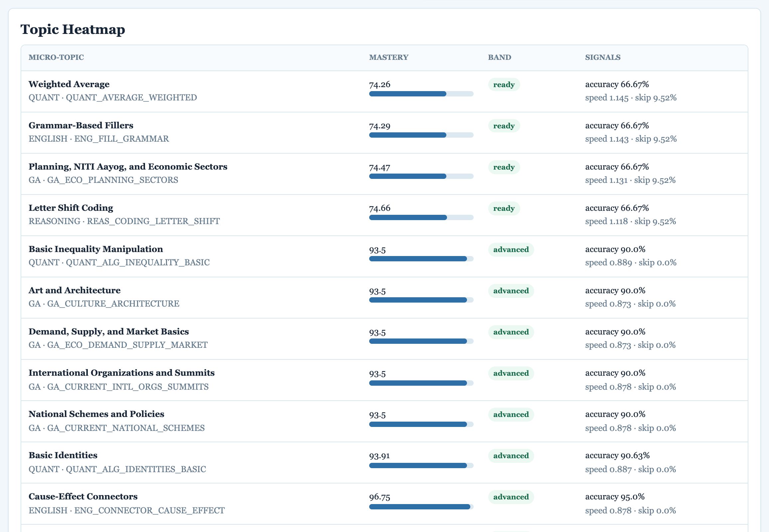The height and width of the screenshot is (532, 769).
Task: Click the MASTERY column header
Action: (388, 57)
